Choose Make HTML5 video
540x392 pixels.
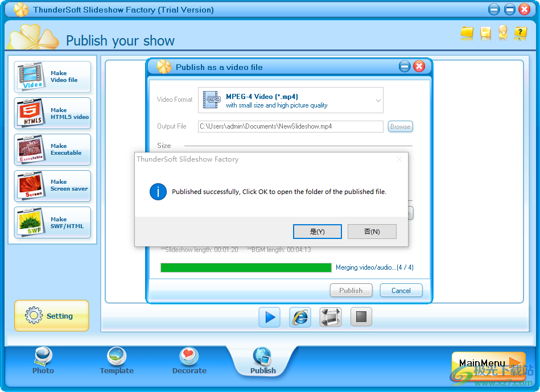(52, 113)
